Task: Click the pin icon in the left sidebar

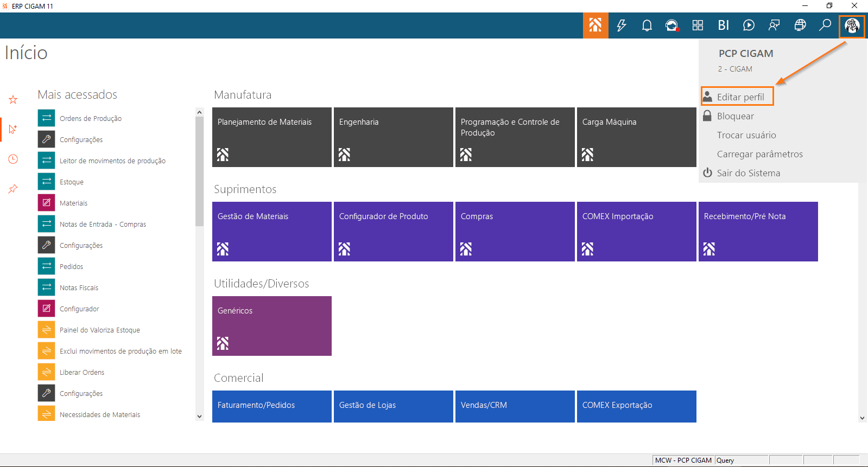Action: pos(13,189)
